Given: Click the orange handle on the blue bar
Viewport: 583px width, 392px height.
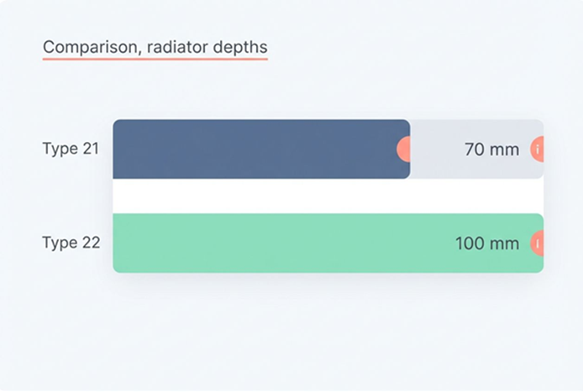Looking at the screenshot, I should pyautogui.click(x=404, y=149).
